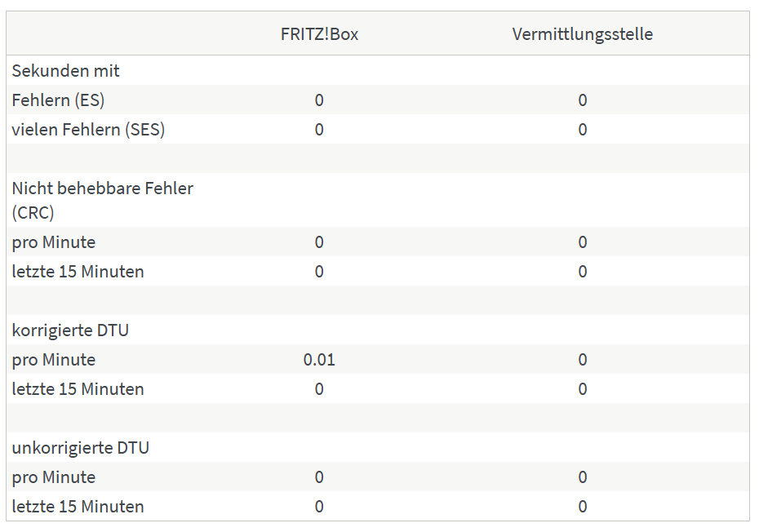
Task: Click the FRITZ!Box column header
Action: [x=319, y=34]
